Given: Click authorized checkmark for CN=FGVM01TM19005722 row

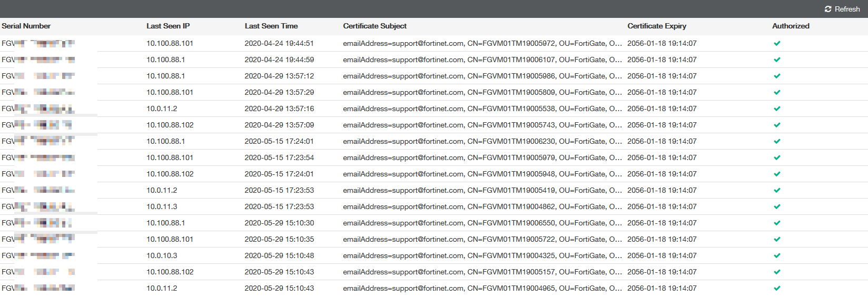Looking at the screenshot, I should [x=777, y=239].
